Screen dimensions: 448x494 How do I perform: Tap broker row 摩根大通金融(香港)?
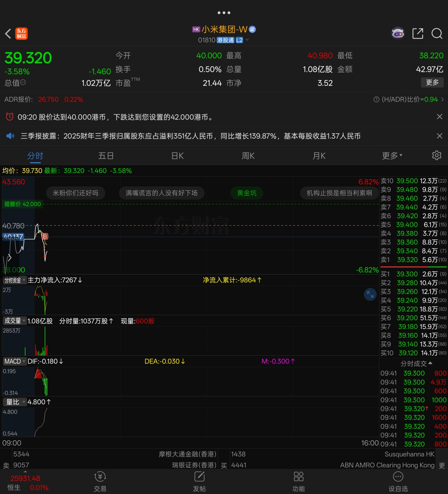coord(115,454)
